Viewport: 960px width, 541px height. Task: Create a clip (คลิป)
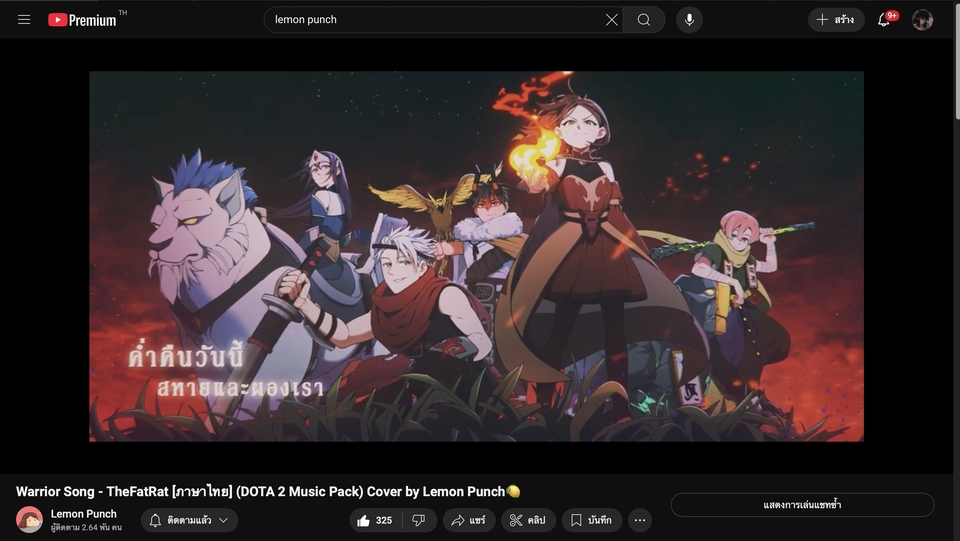pos(528,520)
